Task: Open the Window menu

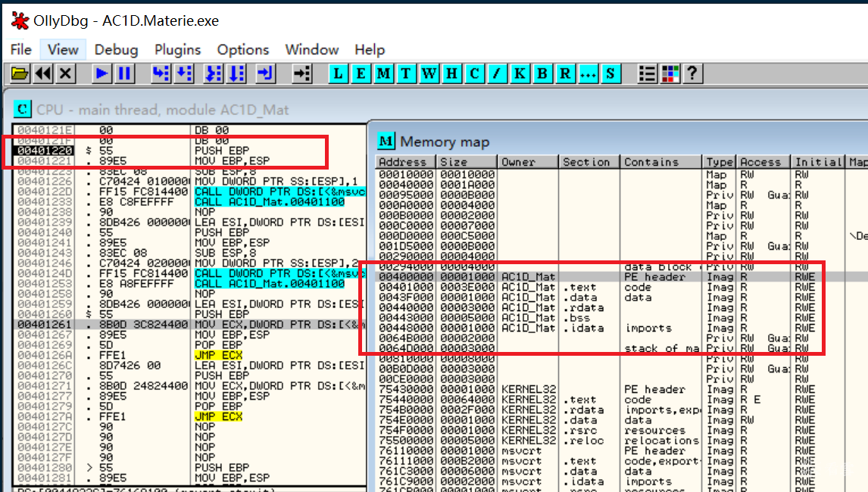Action: (x=311, y=50)
